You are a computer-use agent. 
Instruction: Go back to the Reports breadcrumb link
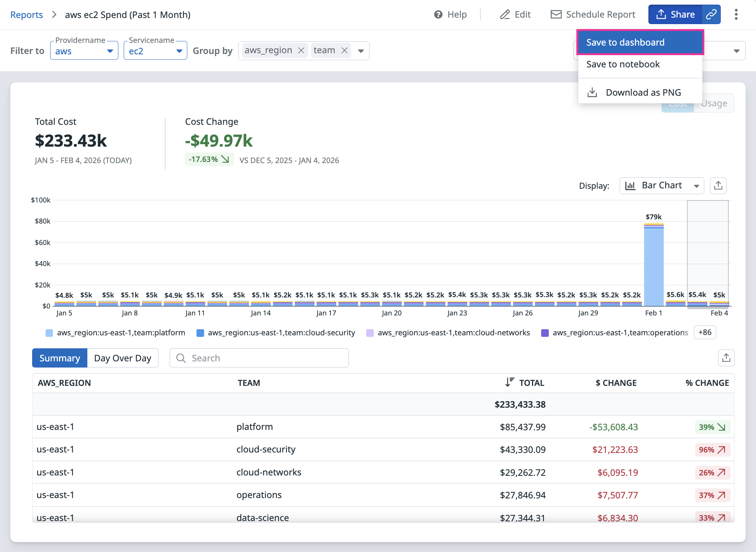[x=26, y=15]
